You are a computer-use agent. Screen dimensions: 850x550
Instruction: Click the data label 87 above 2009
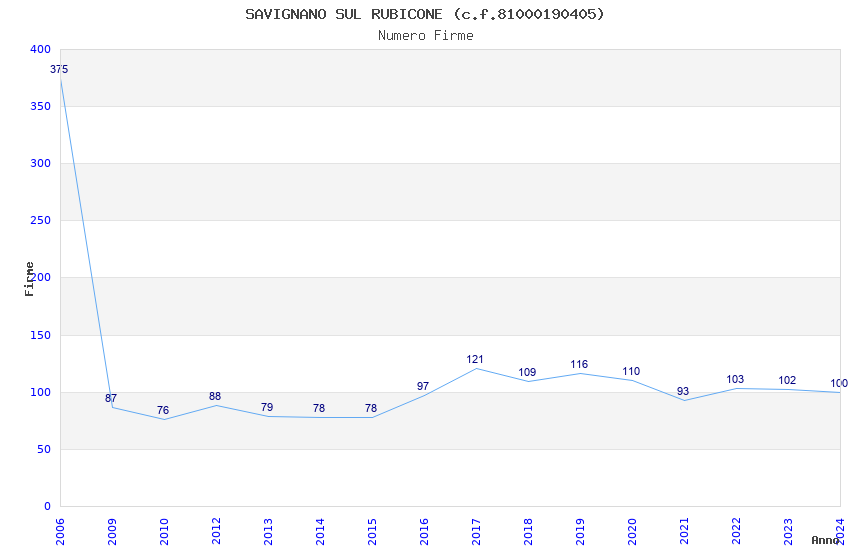tap(111, 398)
